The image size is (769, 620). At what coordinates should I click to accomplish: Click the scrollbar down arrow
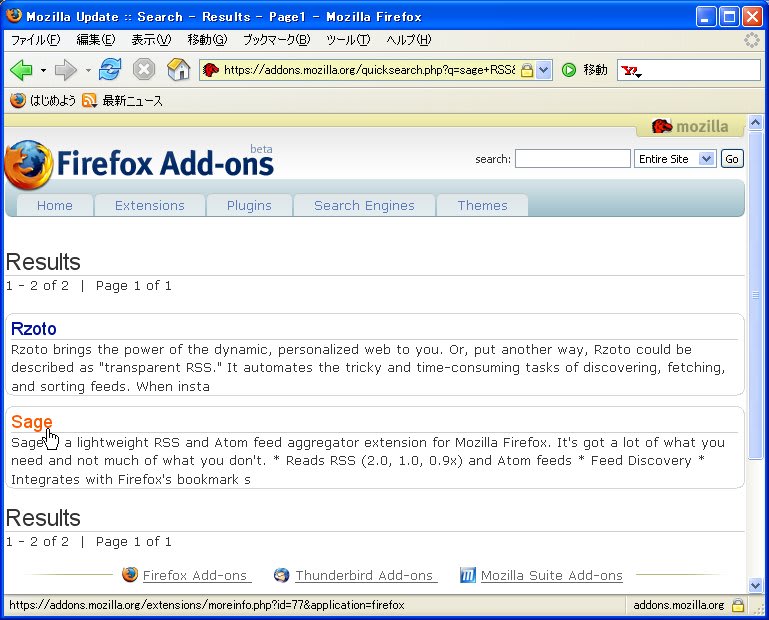click(x=755, y=585)
